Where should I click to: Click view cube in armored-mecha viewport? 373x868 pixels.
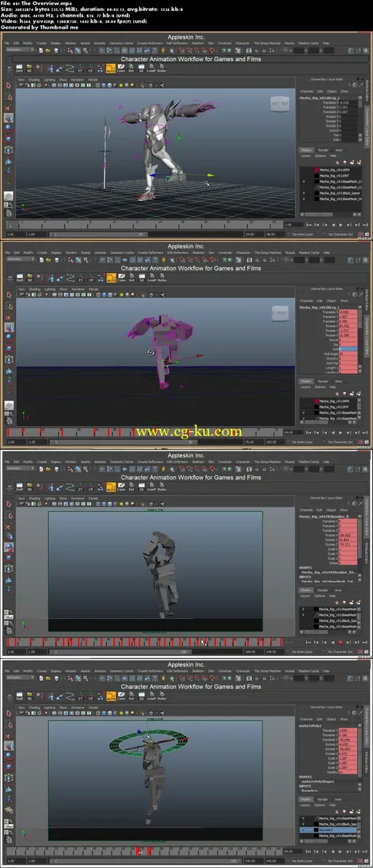tap(280, 103)
